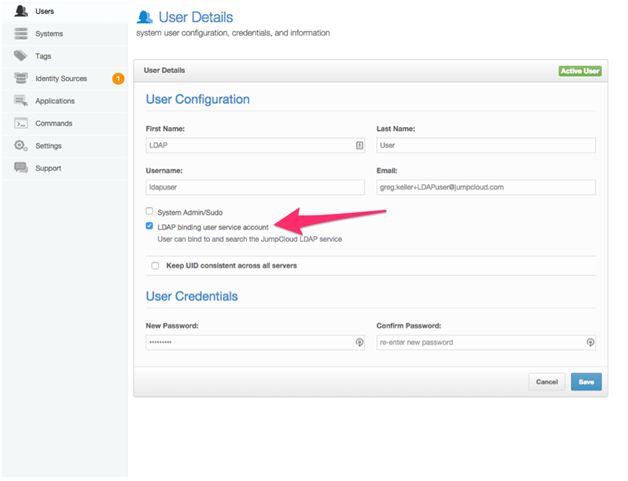Click the Users icon in sidebar
The height and width of the screenshot is (481, 628).
click(x=21, y=11)
